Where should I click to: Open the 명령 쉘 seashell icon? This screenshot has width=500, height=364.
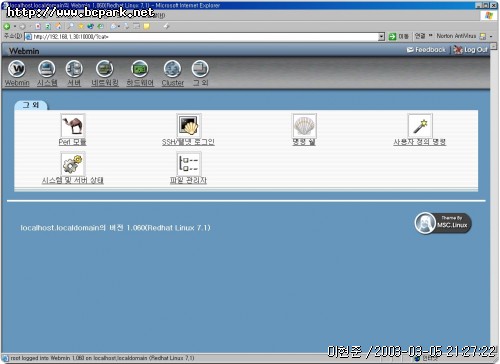click(304, 125)
